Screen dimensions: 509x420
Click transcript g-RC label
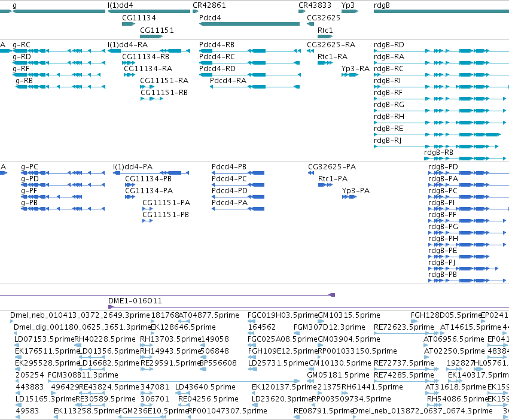click(x=22, y=44)
